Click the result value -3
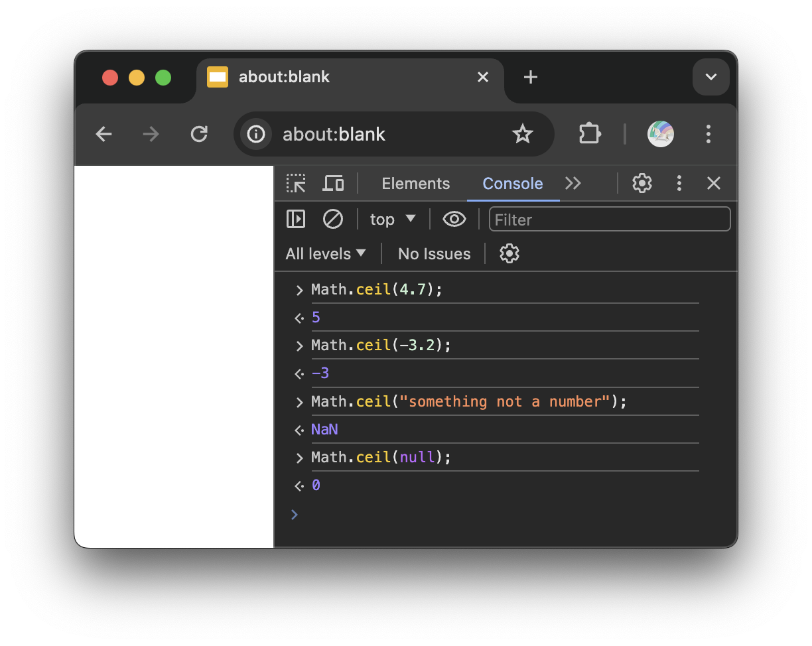Viewport: 812px width, 646px height. (320, 373)
